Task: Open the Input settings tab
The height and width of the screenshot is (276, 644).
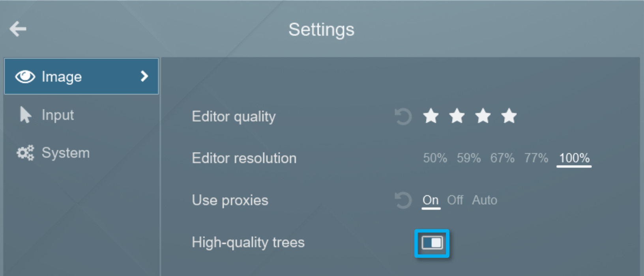Action: 58,115
